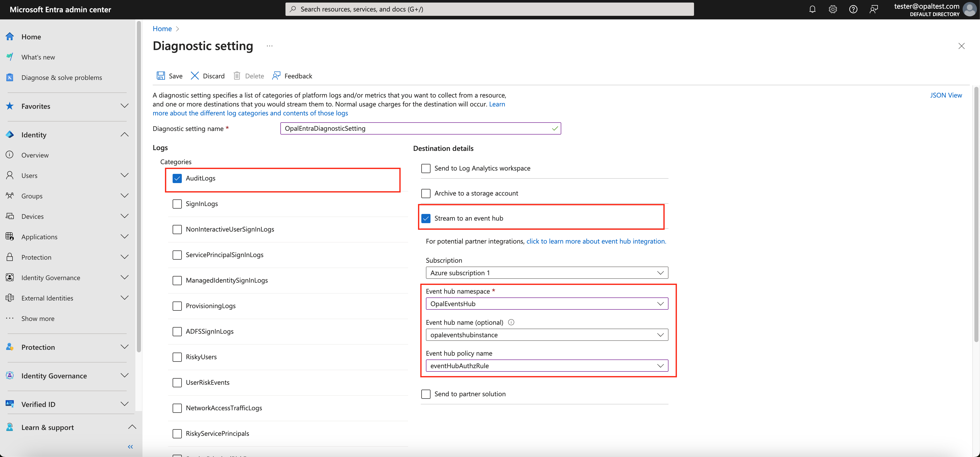This screenshot has height=457, width=980.
Task: Click the info icon beside Event hub name
Action: coord(511,322)
